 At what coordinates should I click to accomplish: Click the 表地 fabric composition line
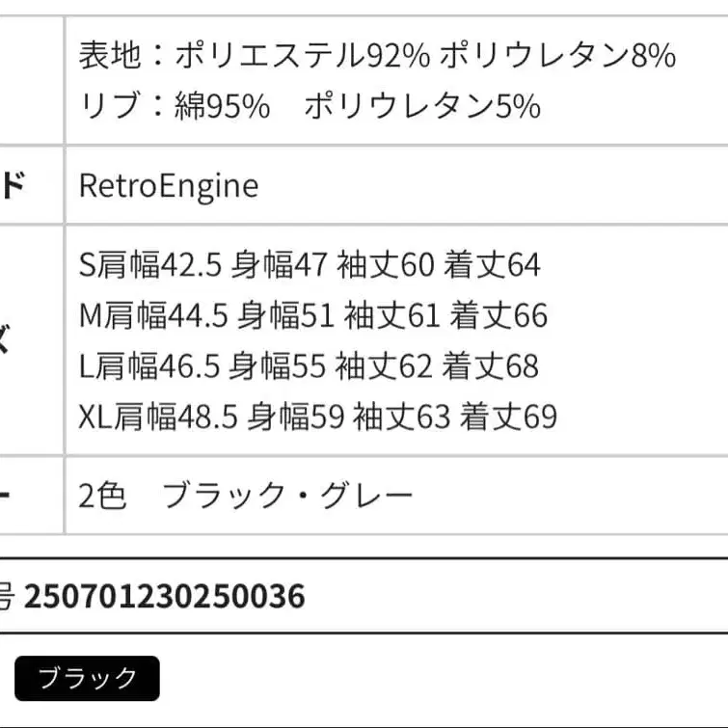377,56
